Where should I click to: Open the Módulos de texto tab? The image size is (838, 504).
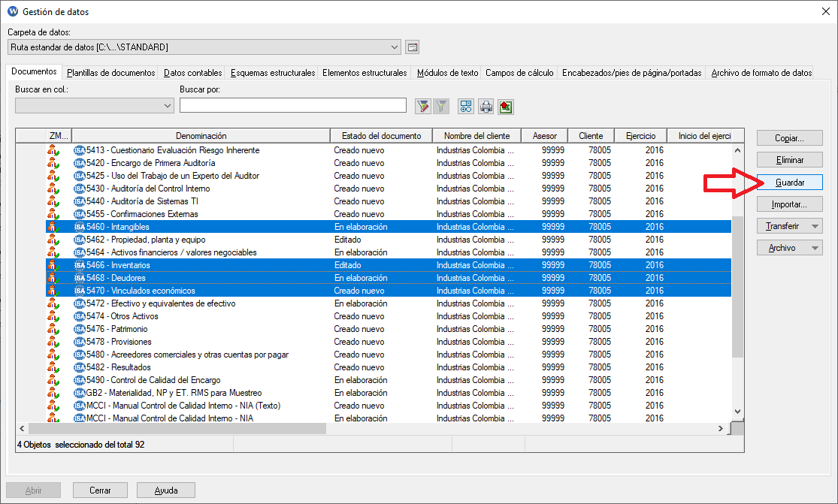click(447, 73)
